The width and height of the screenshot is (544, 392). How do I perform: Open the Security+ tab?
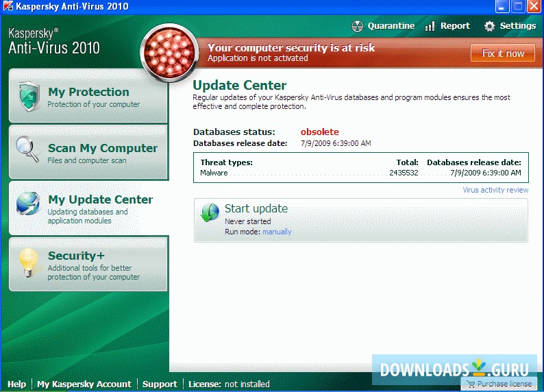(x=88, y=265)
